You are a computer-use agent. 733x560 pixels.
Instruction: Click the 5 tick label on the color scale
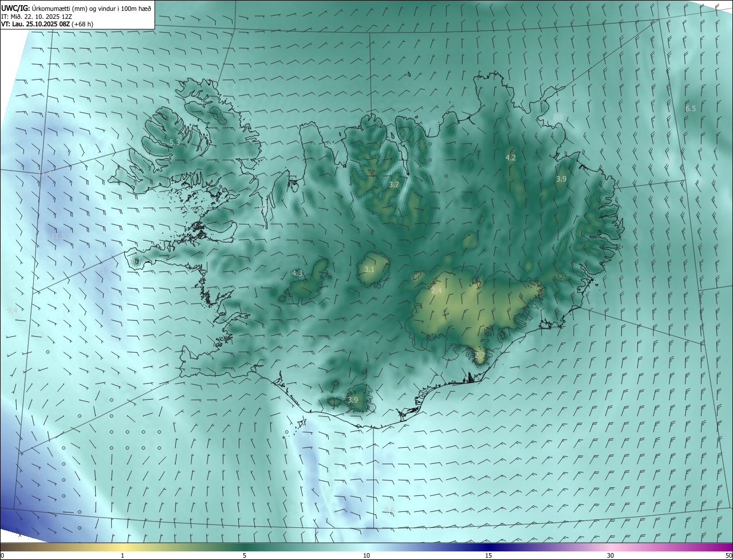coord(245,556)
